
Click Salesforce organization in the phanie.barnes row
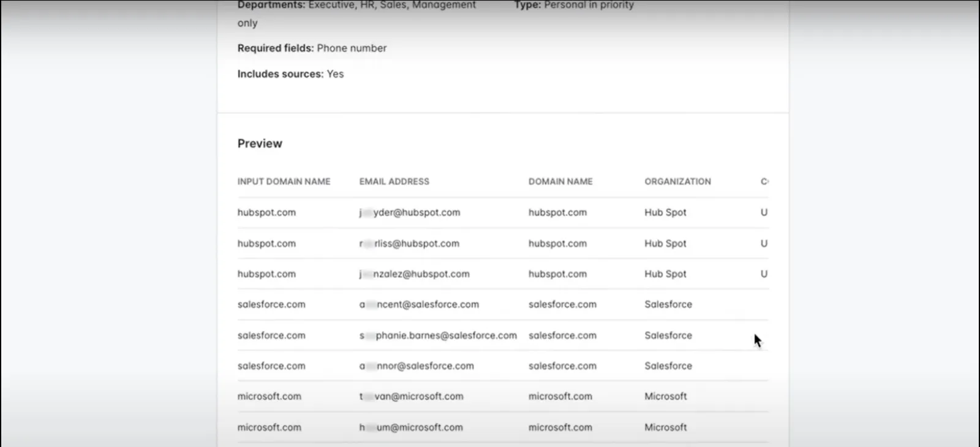[x=668, y=335]
